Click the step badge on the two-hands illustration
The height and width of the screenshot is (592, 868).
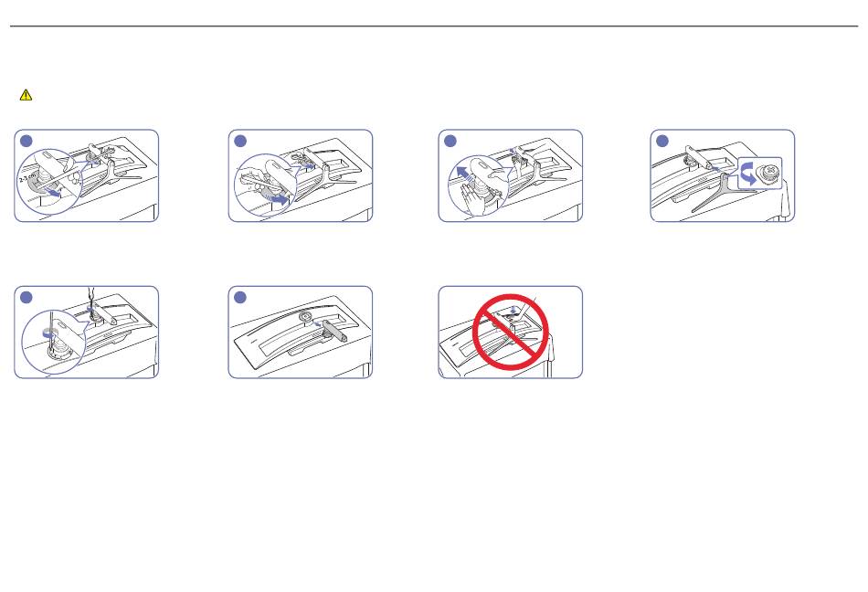(450, 141)
